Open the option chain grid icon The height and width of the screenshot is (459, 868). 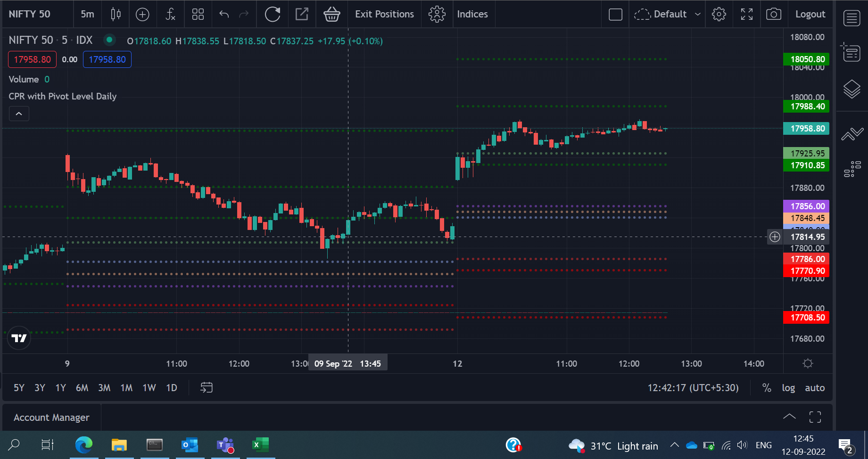[x=852, y=169]
